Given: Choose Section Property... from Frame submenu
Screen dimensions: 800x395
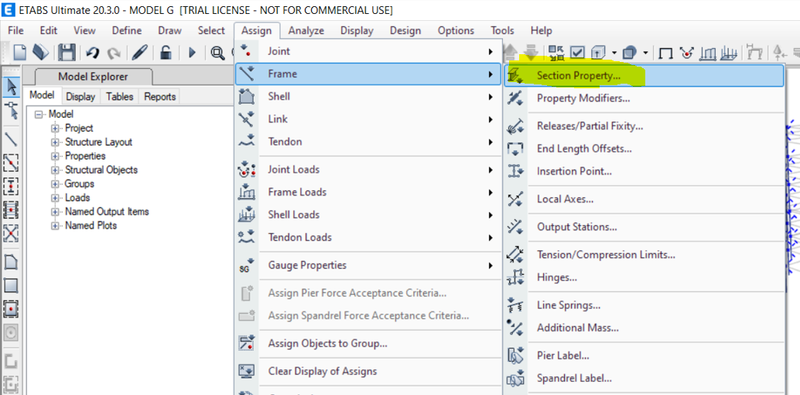Looking at the screenshot, I should tap(644, 76).
